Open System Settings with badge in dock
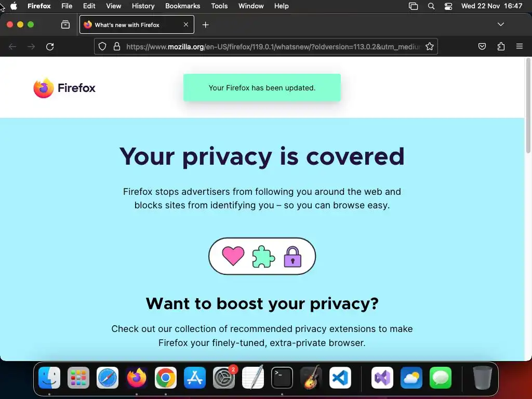This screenshot has height=399, width=532. tap(224, 377)
